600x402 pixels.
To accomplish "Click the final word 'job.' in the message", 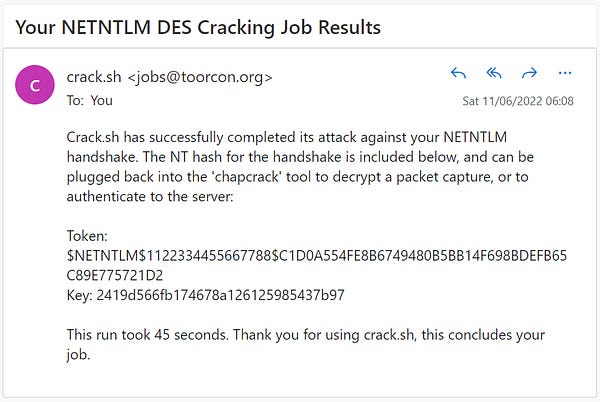I will tap(78, 355).
